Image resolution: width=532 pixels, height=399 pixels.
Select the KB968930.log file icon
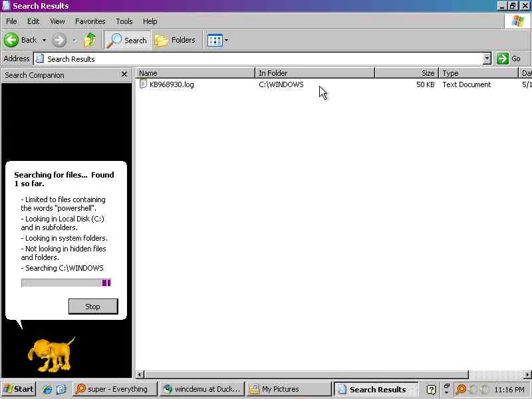pos(143,84)
